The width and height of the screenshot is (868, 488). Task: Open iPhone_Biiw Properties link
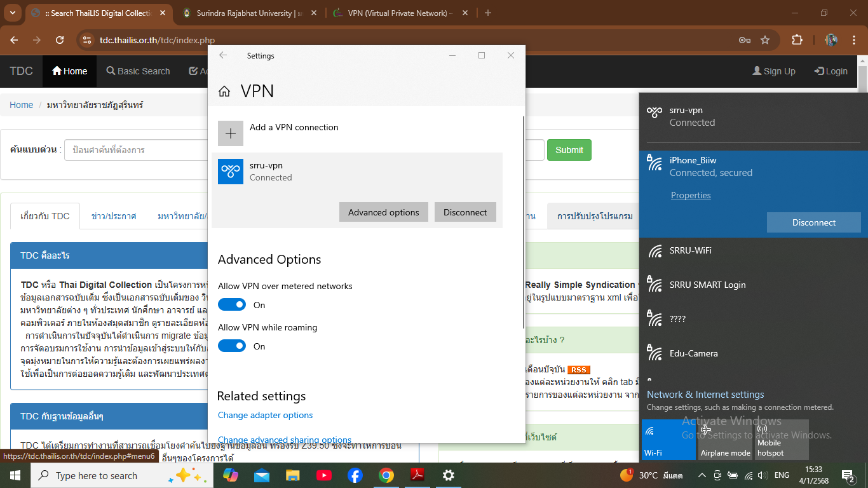(691, 195)
